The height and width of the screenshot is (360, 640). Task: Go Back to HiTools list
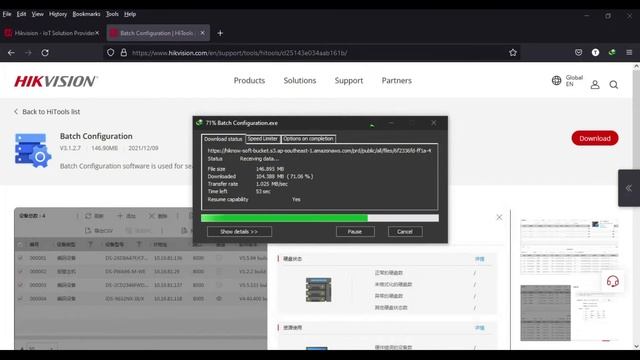click(x=47, y=111)
